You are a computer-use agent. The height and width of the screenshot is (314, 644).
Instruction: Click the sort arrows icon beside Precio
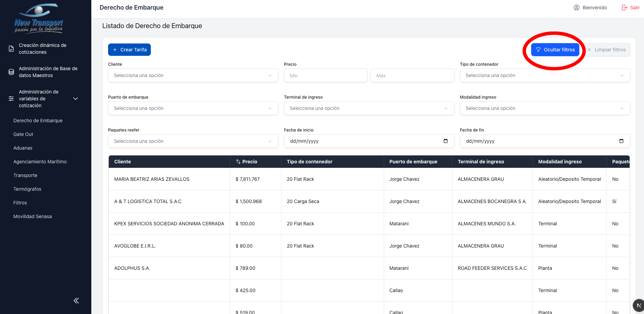[238, 162]
